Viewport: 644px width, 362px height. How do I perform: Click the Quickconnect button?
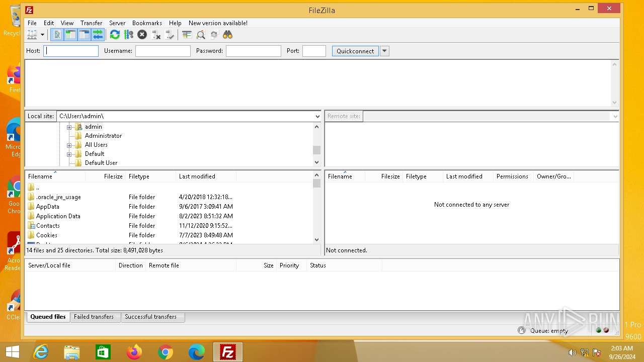click(x=355, y=51)
